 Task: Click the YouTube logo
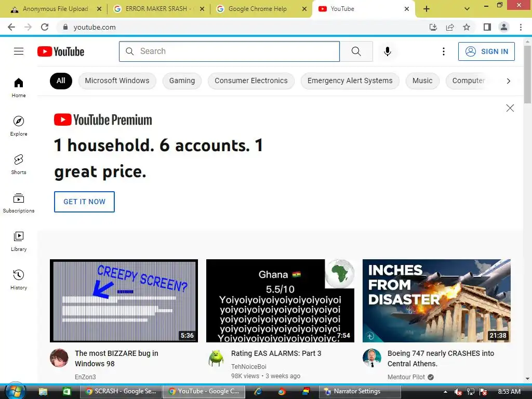[61, 51]
